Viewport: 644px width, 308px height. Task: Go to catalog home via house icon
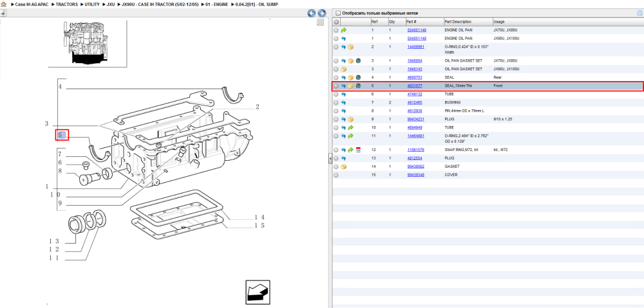(4, 4)
